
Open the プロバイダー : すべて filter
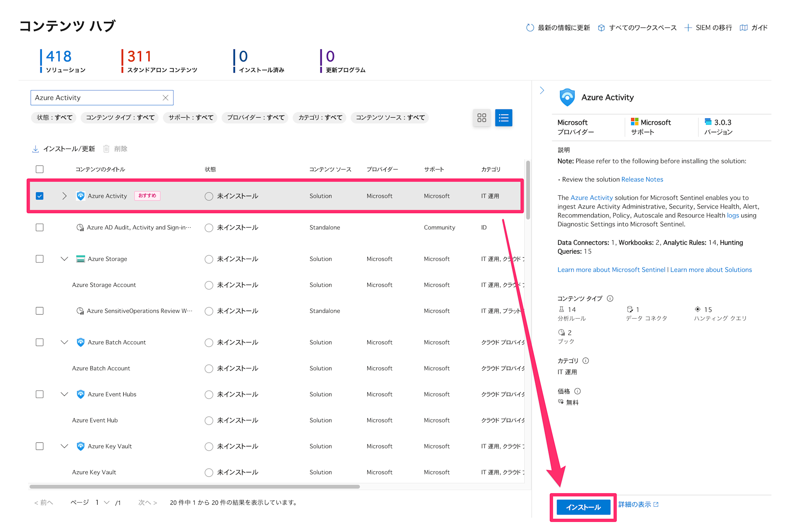coord(255,118)
